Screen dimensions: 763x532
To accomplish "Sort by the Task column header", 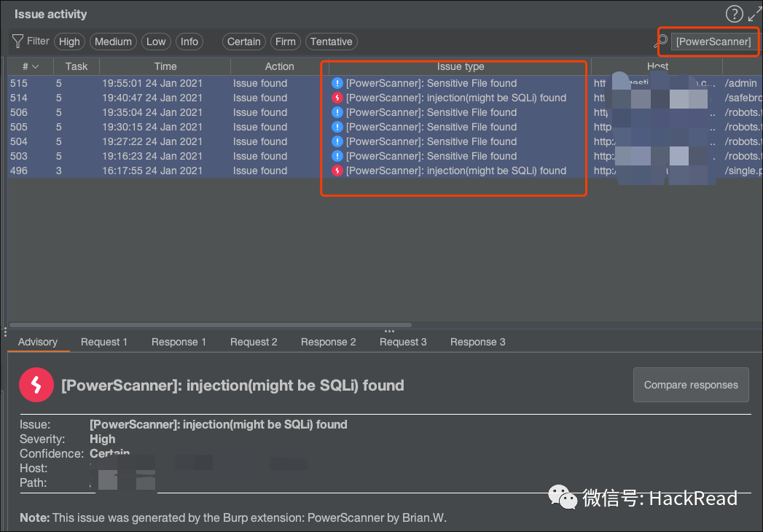I will 77,66.
